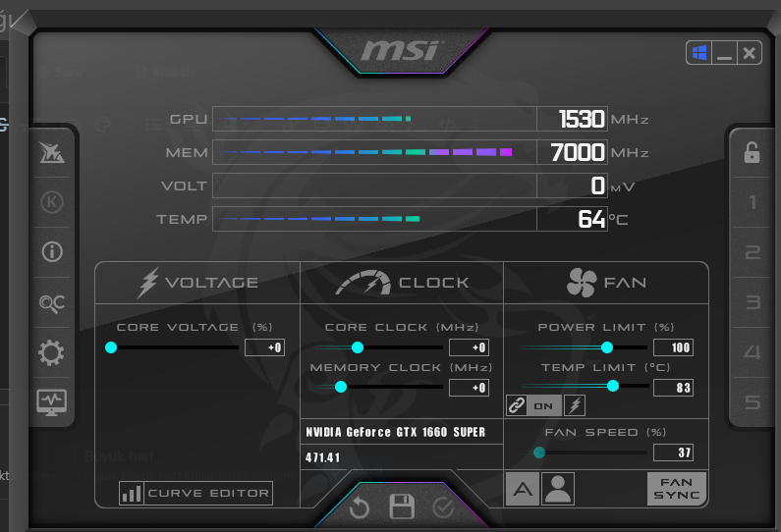Viewport: 781px width, 532px height.
Task: Reset settings with the revert arrow
Action: (360, 508)
